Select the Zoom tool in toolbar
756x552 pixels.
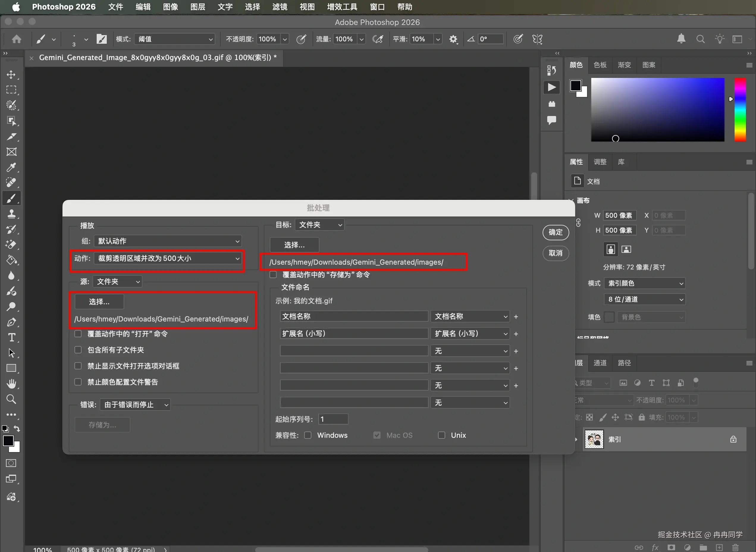pos(11,399)
